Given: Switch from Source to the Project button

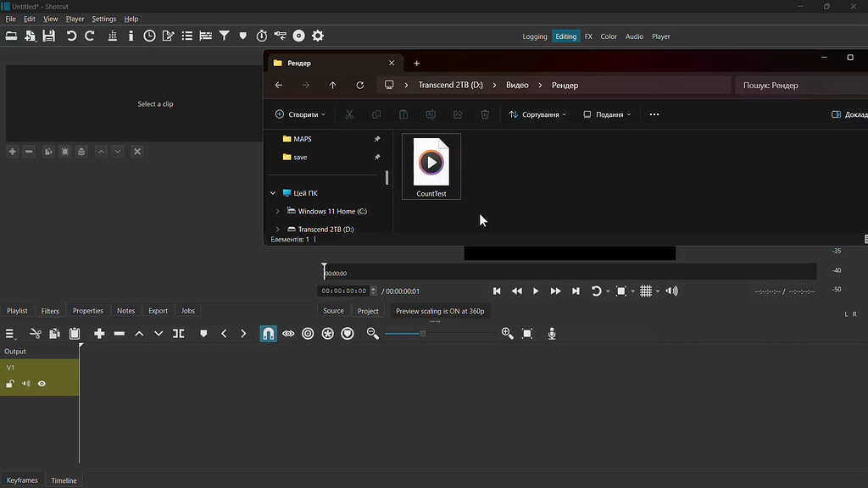Looking at the screenshot, I should (x=368, y=311).
